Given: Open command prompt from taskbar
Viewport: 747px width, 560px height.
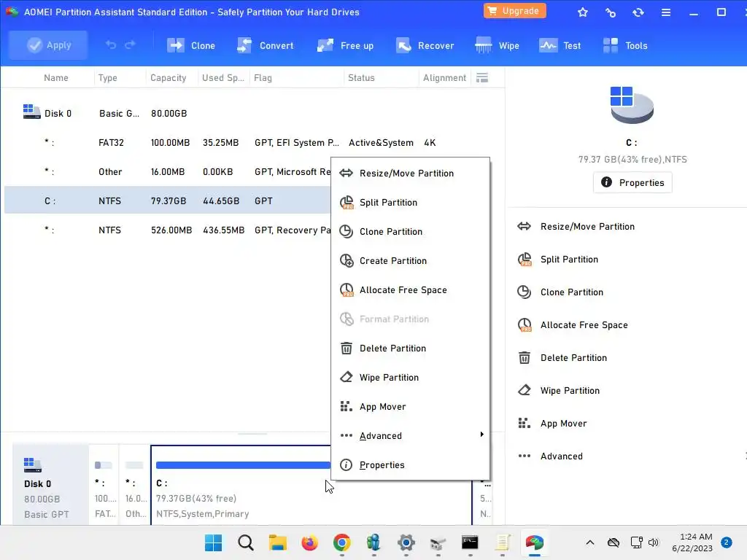Looking at the screenshot, I should point(470,542).
